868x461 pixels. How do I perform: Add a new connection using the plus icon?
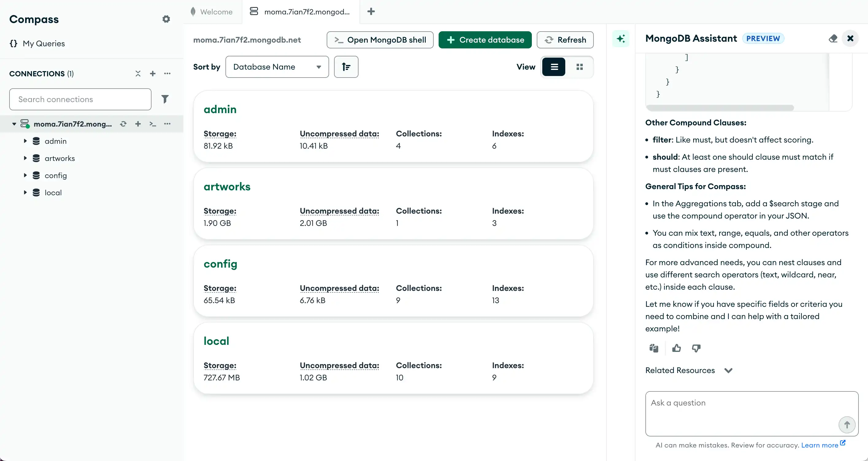pos(153,73)
